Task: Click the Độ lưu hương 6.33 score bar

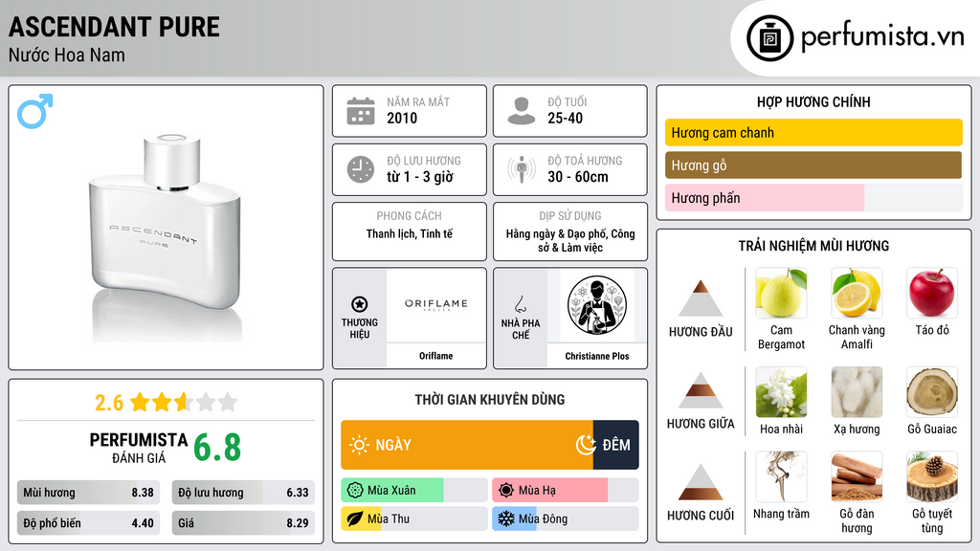Action: tap(243, 493)
